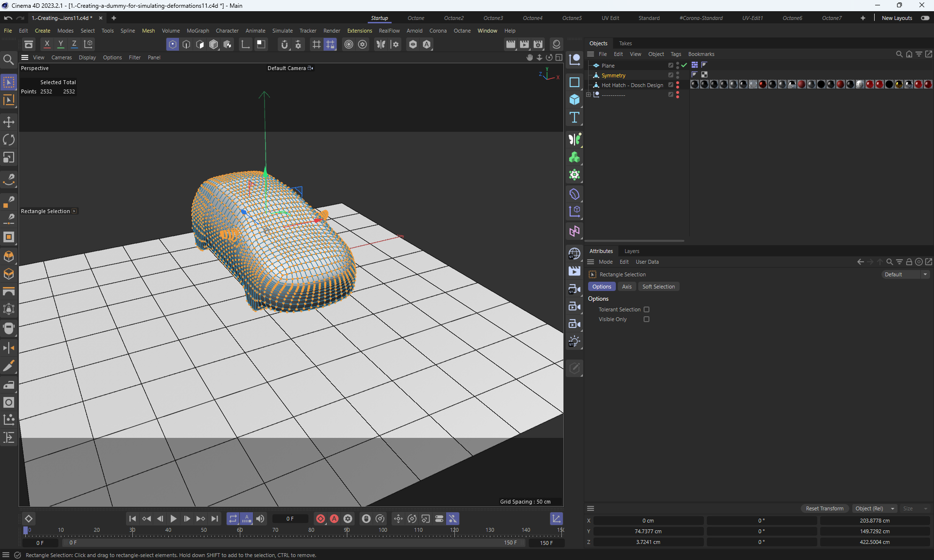The height and width of the screenshot is (560, 934).
Task: Enable Visible Only checkbox
Action: (647, 319)
